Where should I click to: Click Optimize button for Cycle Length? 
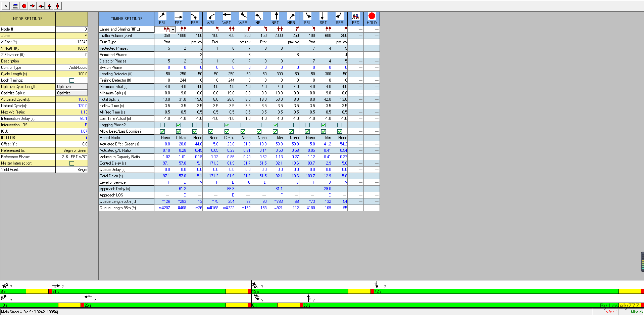coord(71,87)
